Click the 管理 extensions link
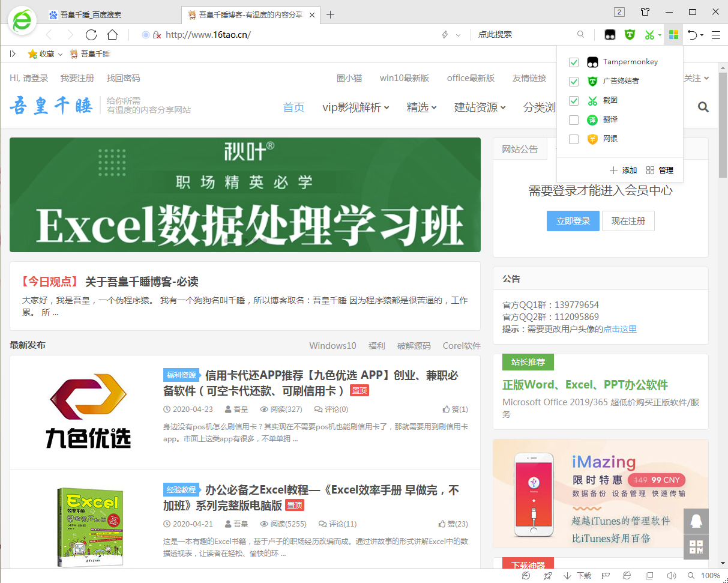728x583 pixels. click(x=660, y=171)
